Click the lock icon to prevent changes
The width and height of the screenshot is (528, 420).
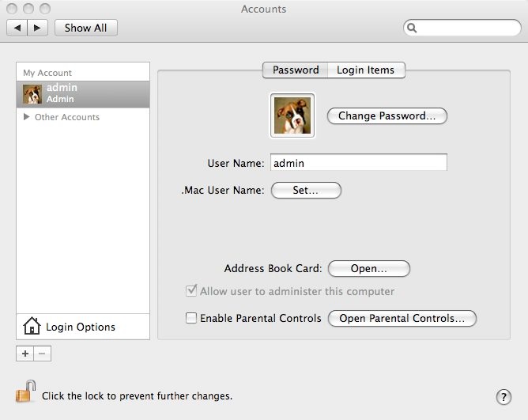point(26,392)
